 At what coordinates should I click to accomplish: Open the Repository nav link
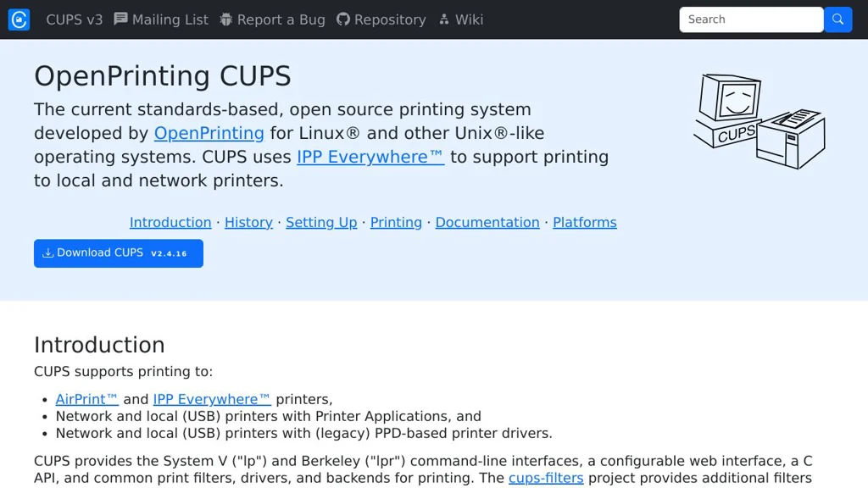(381, 19)
